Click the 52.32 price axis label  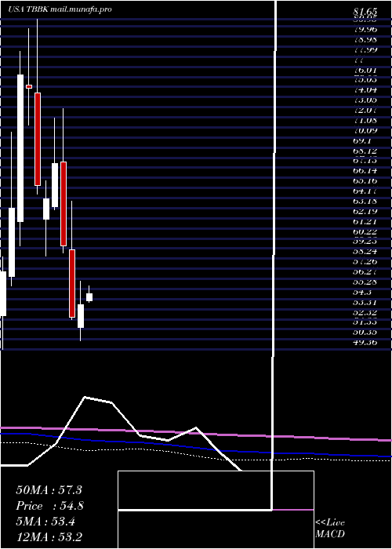pyautogui.click(x=365, y=313)
